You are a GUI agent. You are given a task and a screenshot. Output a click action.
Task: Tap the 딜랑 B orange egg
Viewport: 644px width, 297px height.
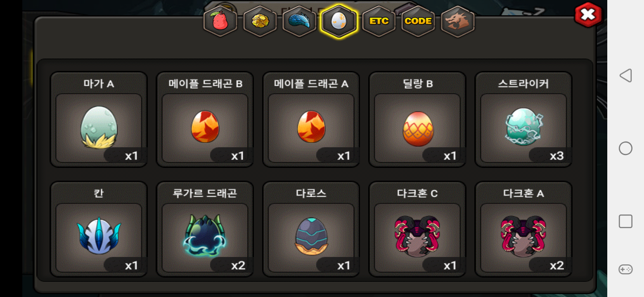[x=417, y=120]
